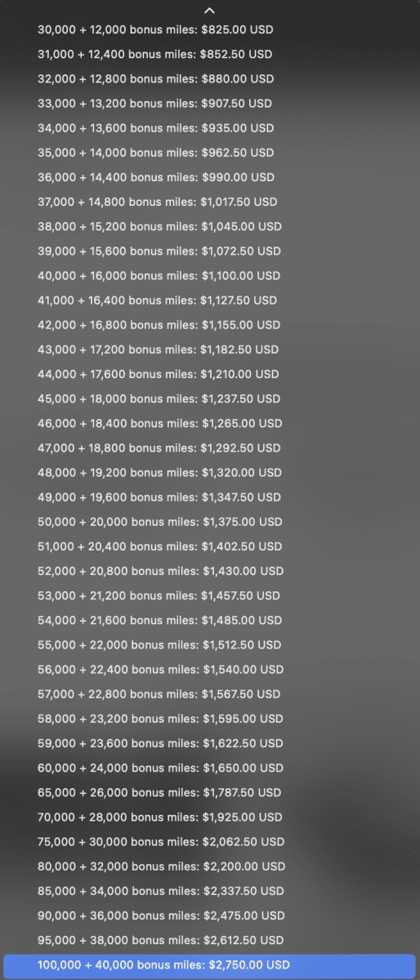Select the $1,430.00 USD option

(x=210, y=571)
